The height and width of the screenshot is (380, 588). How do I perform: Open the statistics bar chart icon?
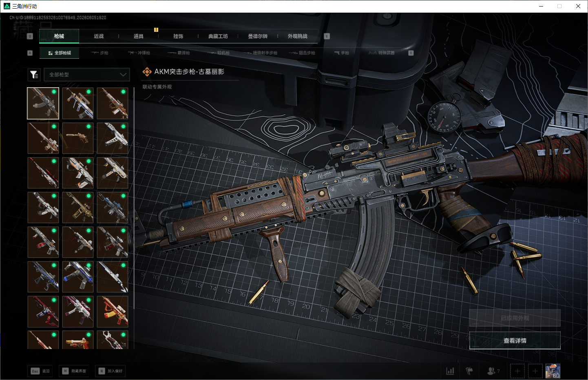tap(450, 371)
